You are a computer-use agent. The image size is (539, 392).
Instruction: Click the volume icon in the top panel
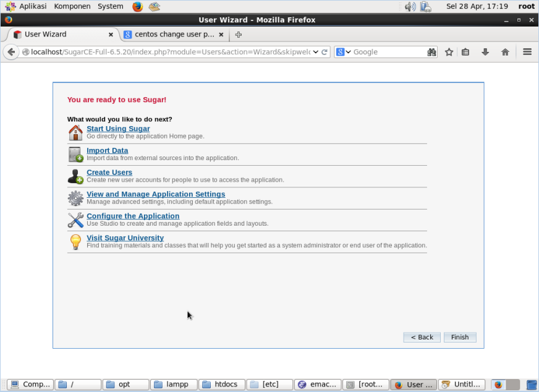[x=410, y=6]
